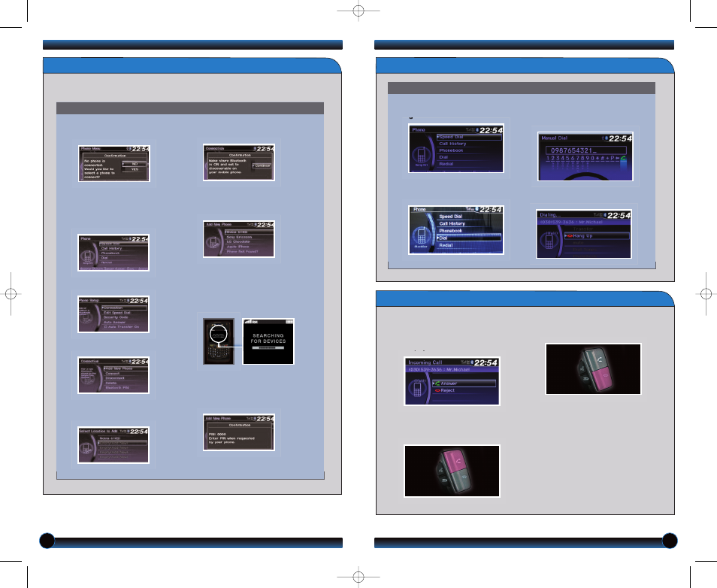This screenshot has height=588, width=717.
Task: Click phone handset graphic on Dialing screen
Action: click(549, 241)
